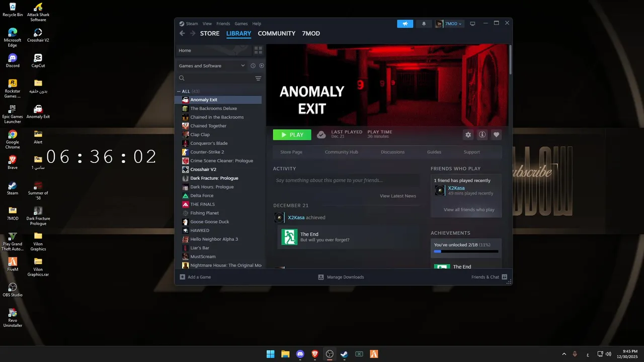Go to the STORE tab
This screenshot has width=644, height=362.
click(210, 34)
